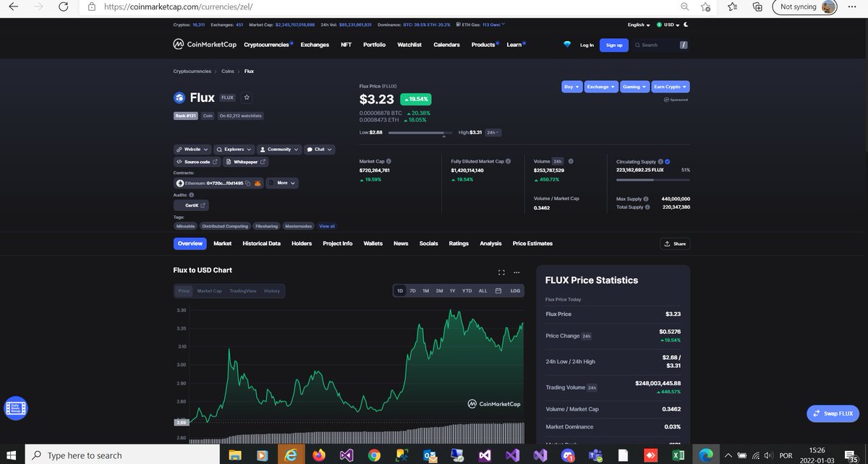Click info icon next to Max Supply
This screenshot has height=464, width=868.
[x=645, y=199]
